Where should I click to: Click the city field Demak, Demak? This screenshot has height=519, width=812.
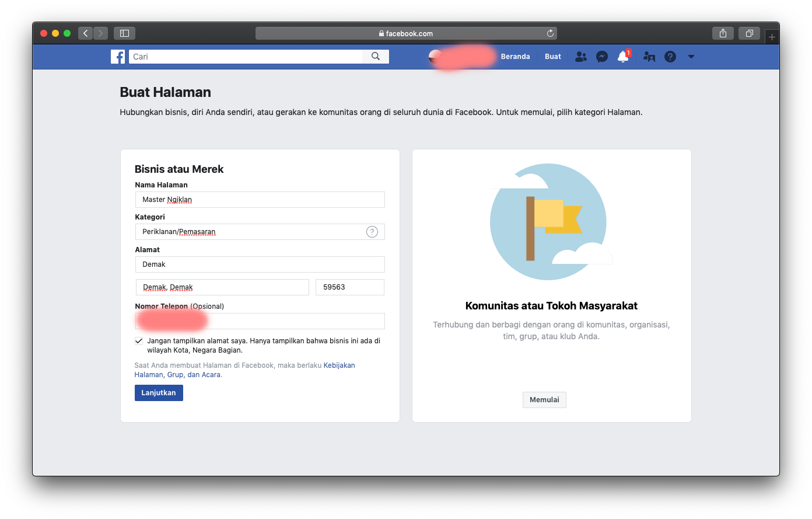(x=222, y=287)
